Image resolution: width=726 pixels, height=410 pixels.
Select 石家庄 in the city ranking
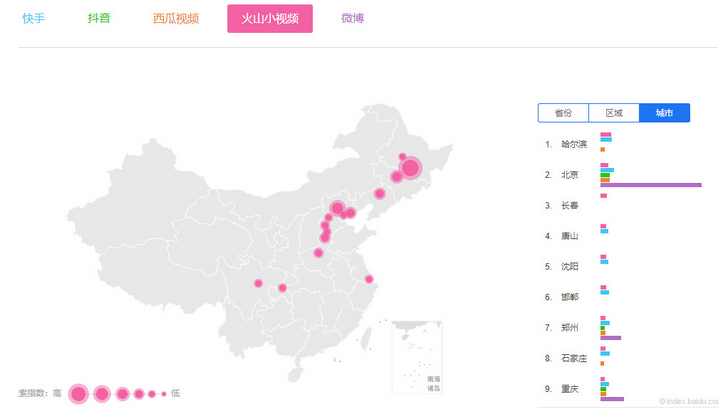574,358
